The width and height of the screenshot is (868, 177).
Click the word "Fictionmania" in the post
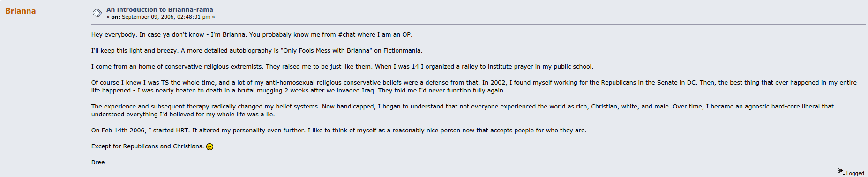[x=403, y=50]
